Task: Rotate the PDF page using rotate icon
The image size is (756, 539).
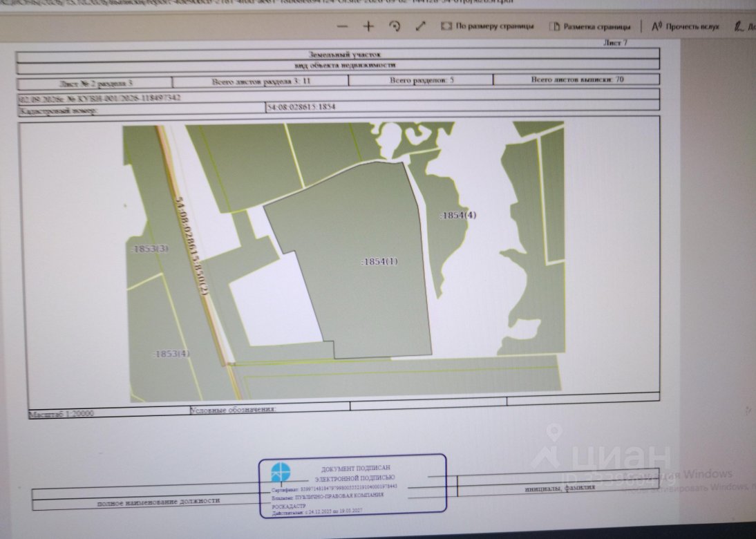Action: [x=395, y=26]
